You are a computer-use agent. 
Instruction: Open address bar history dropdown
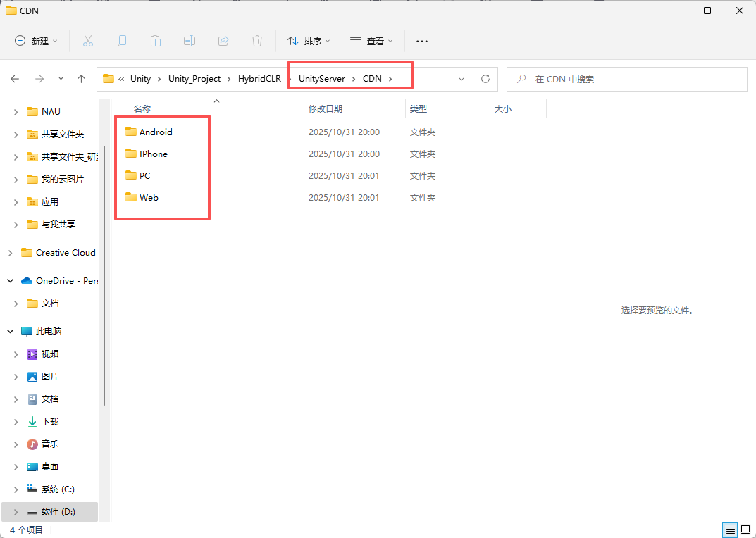pos(461,79)
